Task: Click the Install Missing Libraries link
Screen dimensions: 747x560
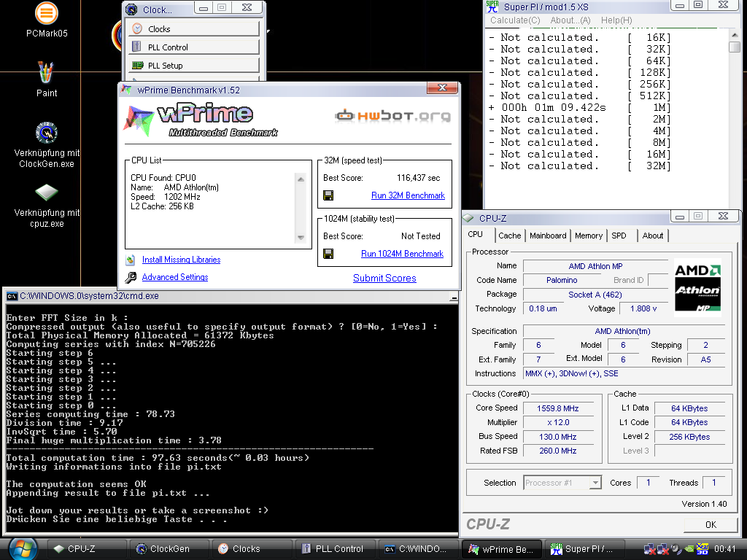Action: point(181,260)
